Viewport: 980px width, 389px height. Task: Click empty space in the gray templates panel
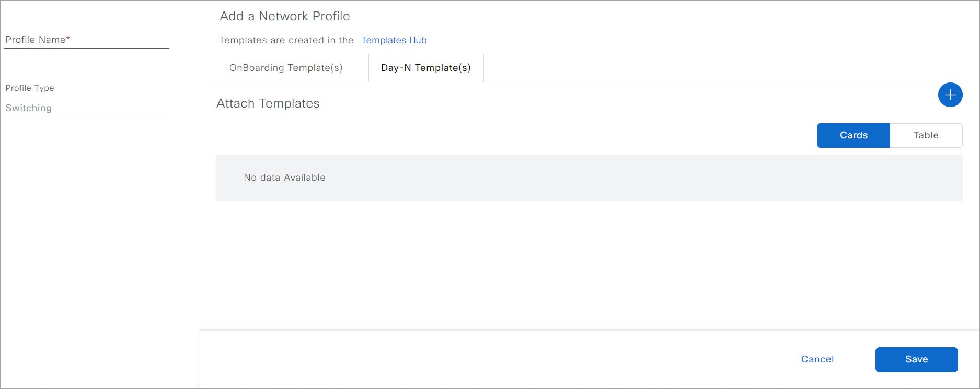(627, 178)
